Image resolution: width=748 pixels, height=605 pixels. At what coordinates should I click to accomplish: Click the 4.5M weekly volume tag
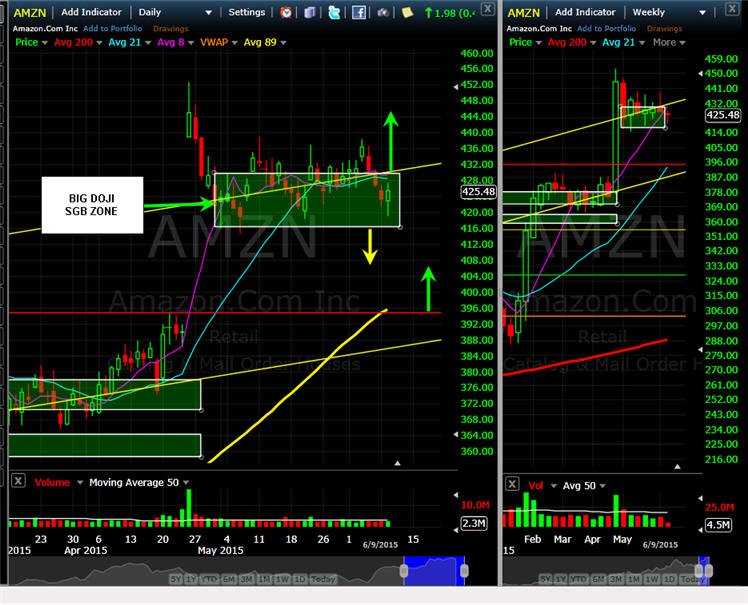tap(718, 525)
